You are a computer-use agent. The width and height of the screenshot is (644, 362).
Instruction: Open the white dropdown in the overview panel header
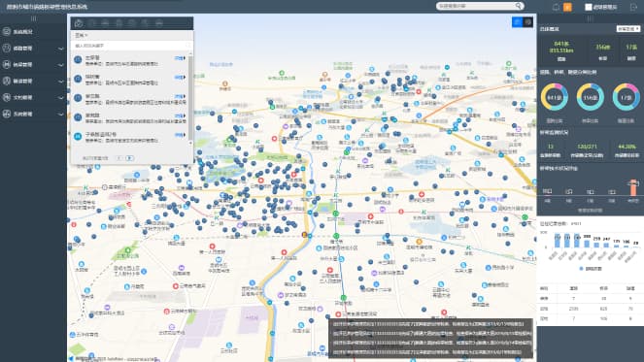(x=628, y=29)
